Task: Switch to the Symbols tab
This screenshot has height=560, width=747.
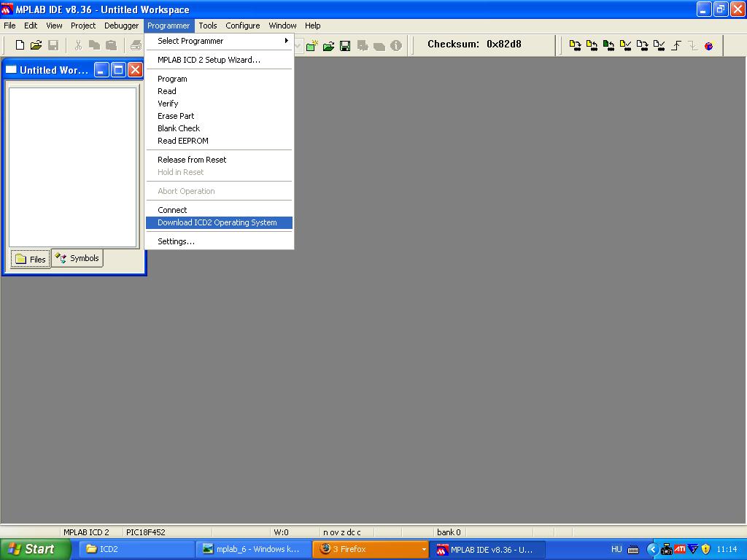Action: click(x=77, y=258)
